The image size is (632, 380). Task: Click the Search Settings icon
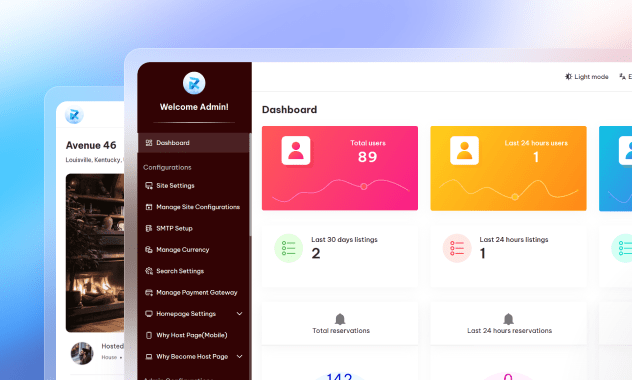pyautogui.click(x=149, y=271)
